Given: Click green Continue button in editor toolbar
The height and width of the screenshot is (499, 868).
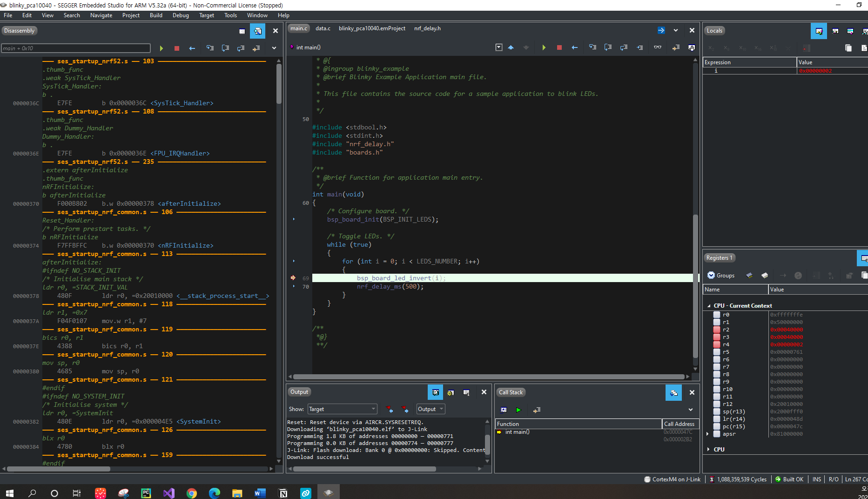Looking at the screenshot, I should [x=544, y=47].
